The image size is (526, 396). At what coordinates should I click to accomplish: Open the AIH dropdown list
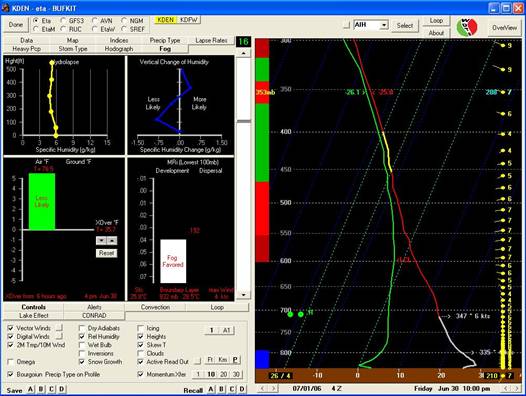(x=384, y=25)
